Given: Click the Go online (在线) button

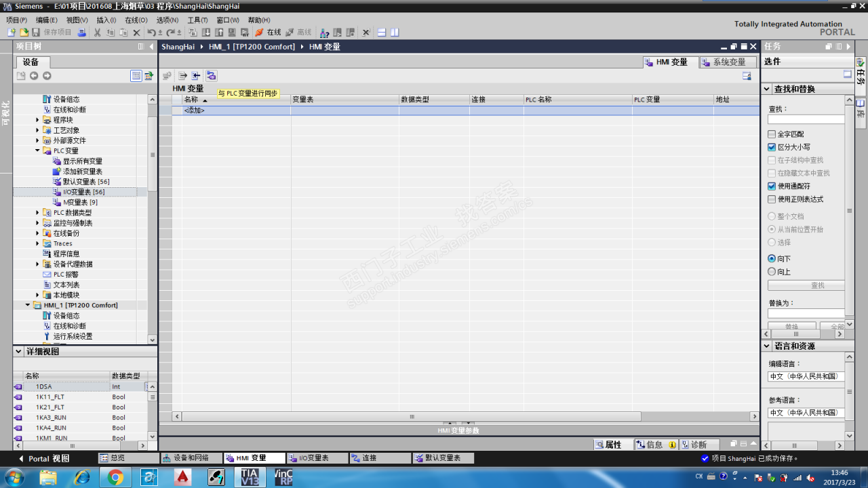Looking at the screenshot, I should coord(268,33).
